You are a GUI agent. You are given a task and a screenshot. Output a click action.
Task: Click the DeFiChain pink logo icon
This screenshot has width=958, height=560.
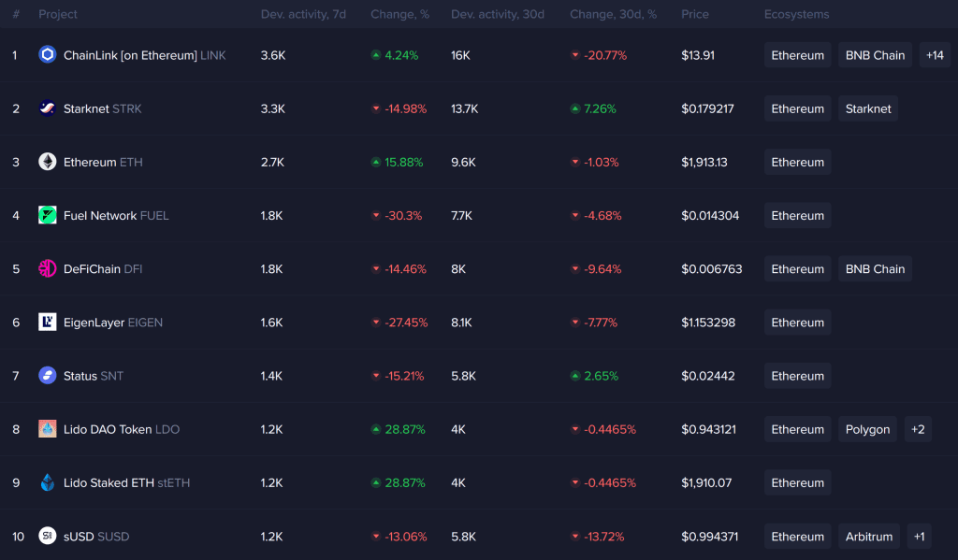tap(48, 269)
